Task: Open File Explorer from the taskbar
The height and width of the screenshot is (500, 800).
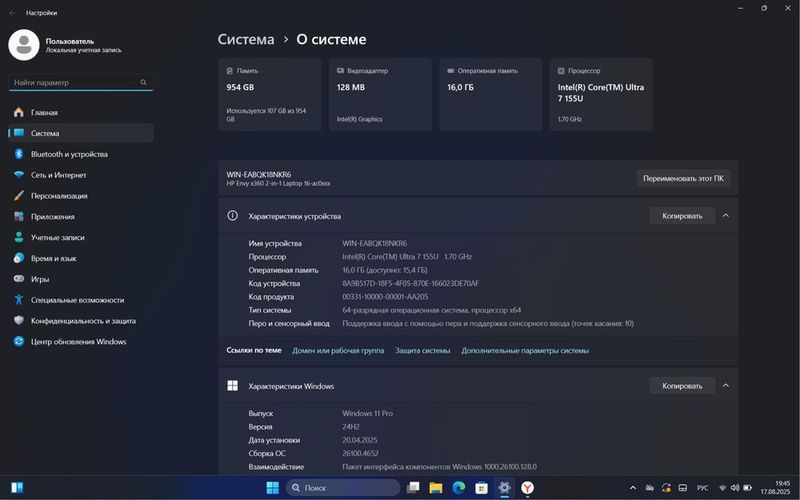Action: (436, 488)
